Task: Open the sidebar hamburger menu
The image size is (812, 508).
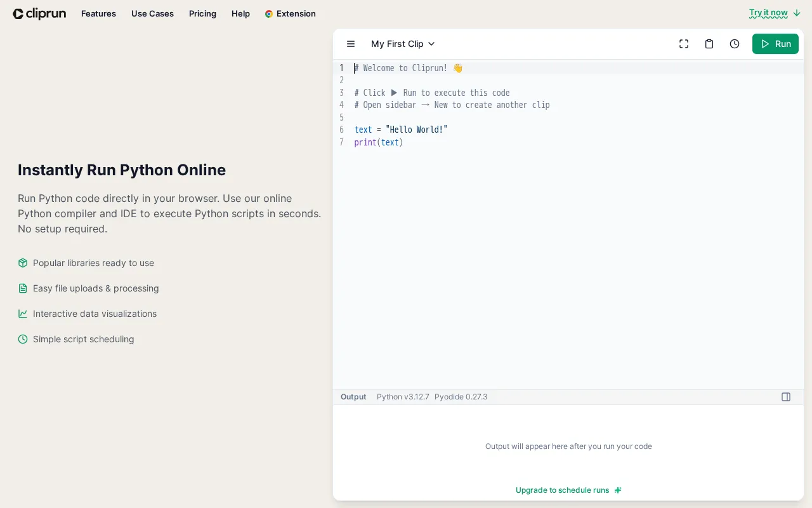Action: point(351,44)
